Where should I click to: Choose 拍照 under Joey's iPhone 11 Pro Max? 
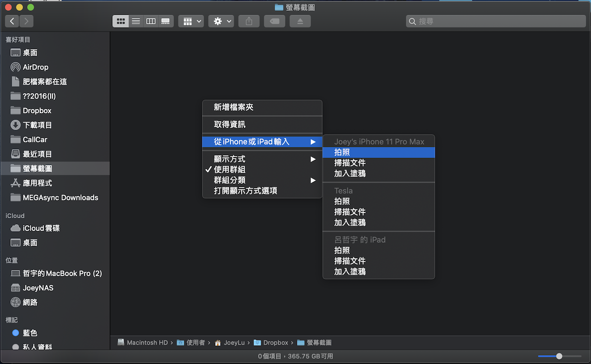[x=379, y=152]
